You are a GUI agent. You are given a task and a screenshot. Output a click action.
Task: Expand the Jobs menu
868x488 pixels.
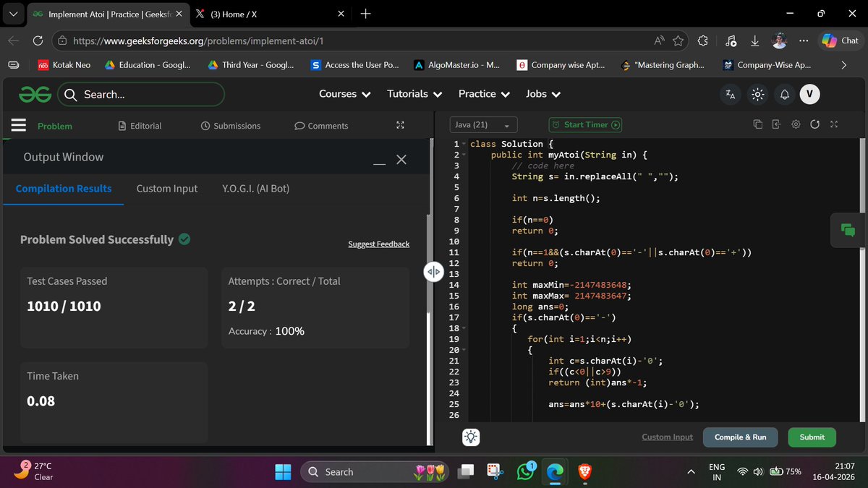(x=542, y=94)
